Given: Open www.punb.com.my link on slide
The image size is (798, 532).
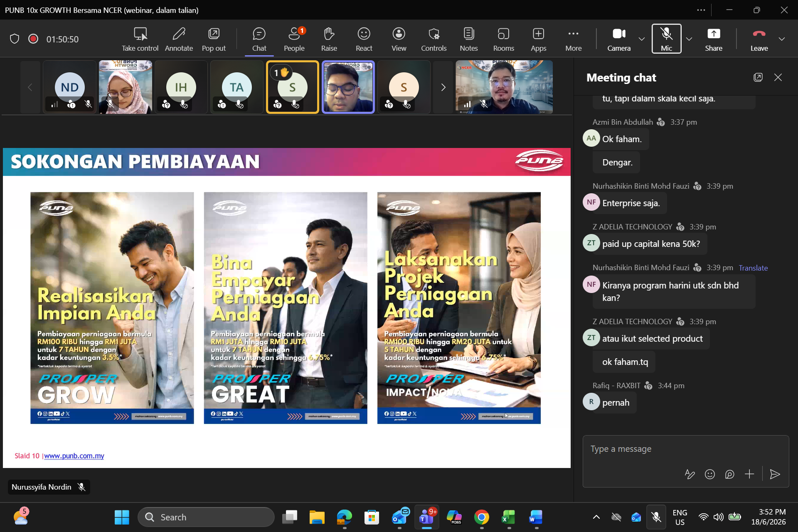Looking at the screenshot, I should (x=74, y=456).
